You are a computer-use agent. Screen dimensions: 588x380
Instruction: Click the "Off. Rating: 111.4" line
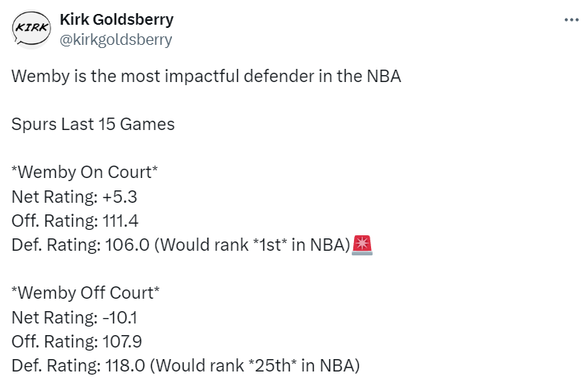[75, 221]
